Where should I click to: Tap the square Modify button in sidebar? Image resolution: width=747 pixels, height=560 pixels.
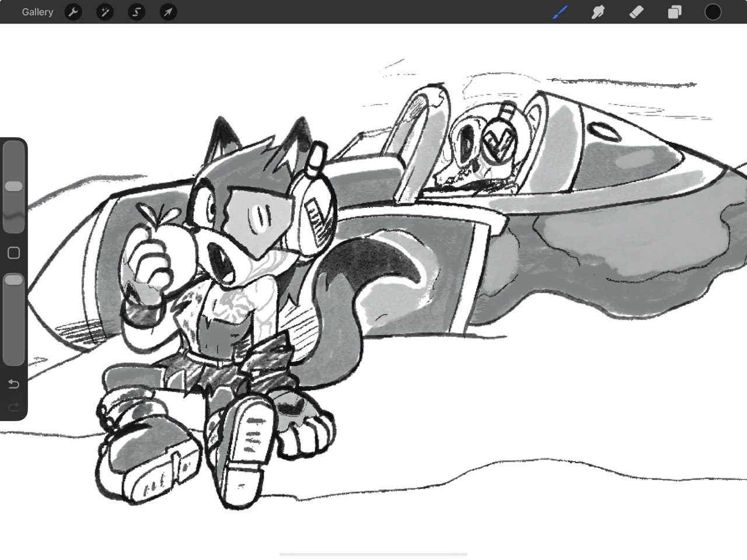click(x=13, y=253)
